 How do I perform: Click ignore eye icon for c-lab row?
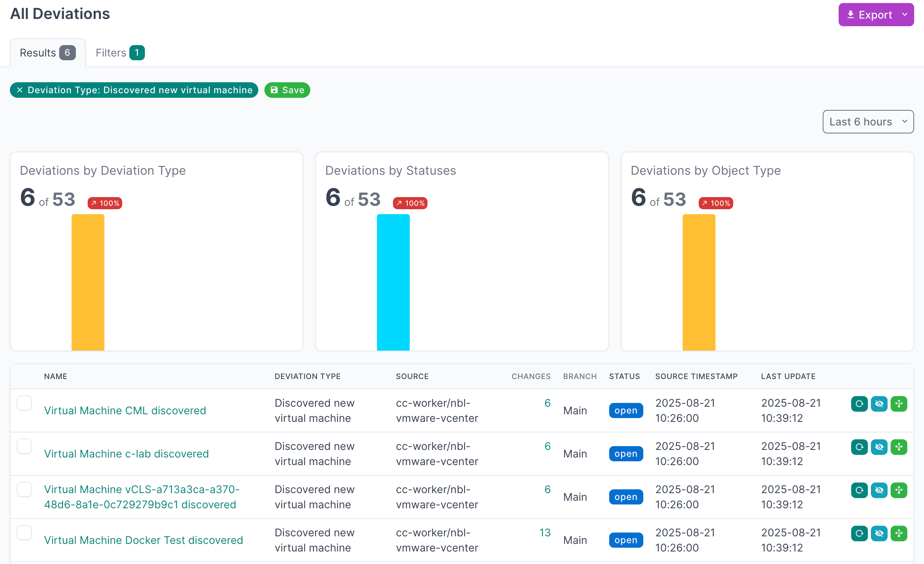click(x=879, y=447)
